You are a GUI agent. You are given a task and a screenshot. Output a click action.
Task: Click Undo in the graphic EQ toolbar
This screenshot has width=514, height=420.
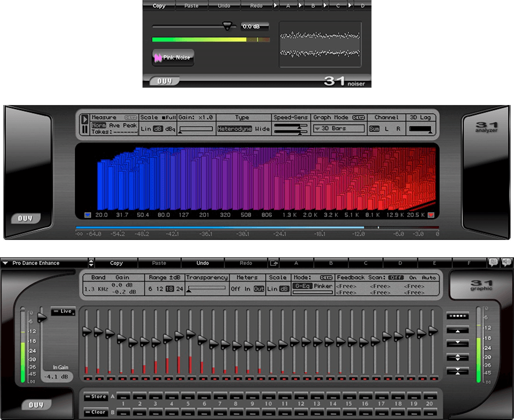pyautogui.click(x=202, y=263)
